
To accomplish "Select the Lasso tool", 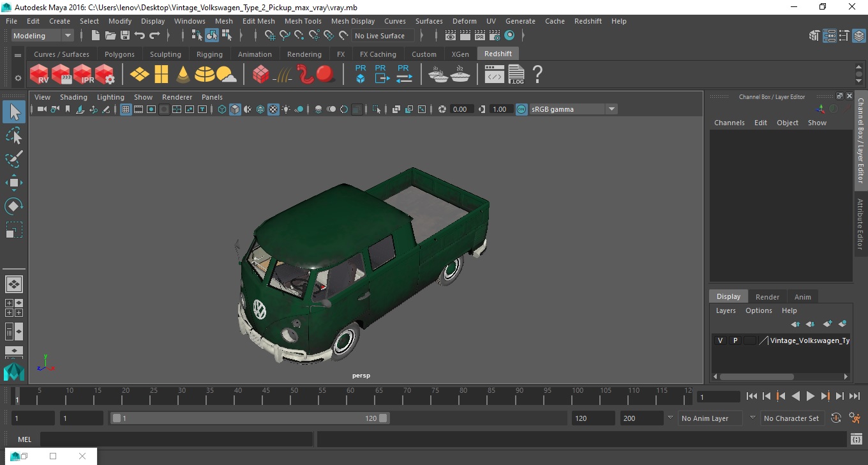I will coord(14,135).
